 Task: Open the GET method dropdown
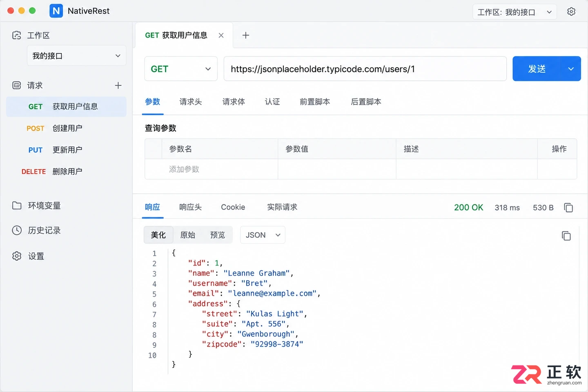point(181,69)
